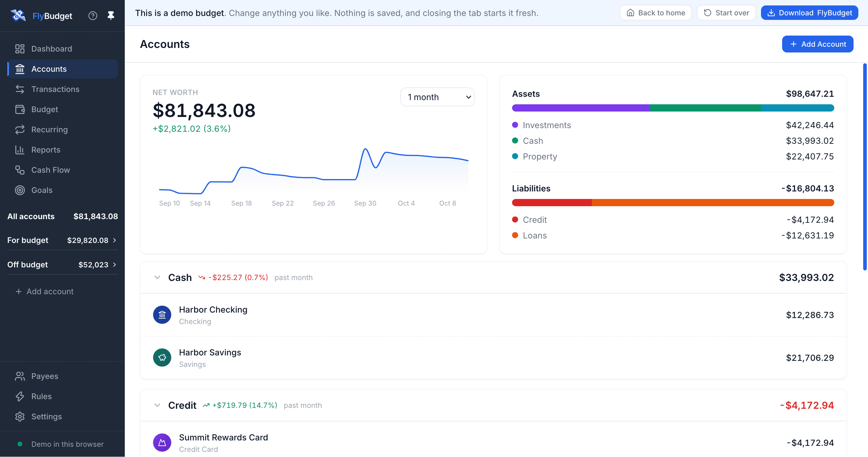The width and height of the screenshot is (868, 457).
Task: Click the Property $22,407.75 row
Action: pyautogui.click(x=673, y=157)
